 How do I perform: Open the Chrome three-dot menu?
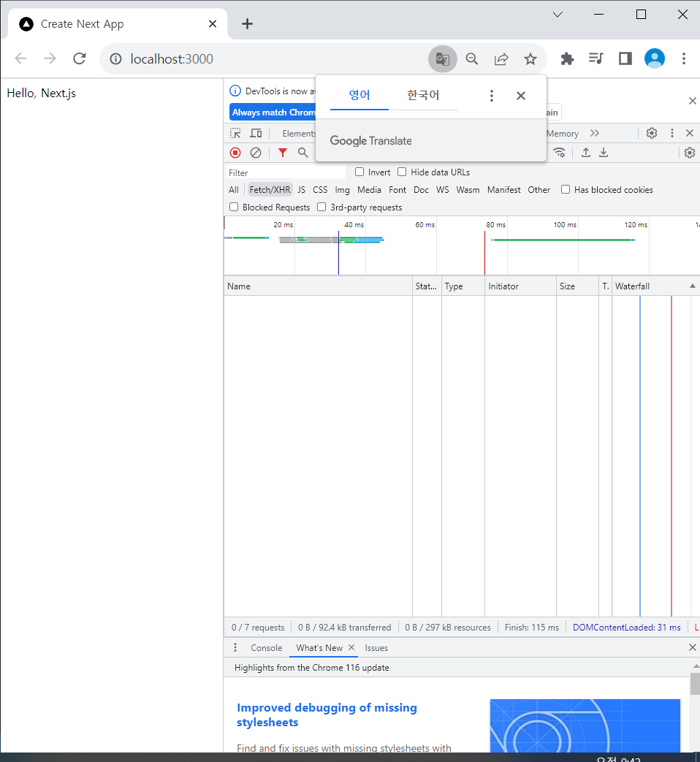click(x=683, y=58)
